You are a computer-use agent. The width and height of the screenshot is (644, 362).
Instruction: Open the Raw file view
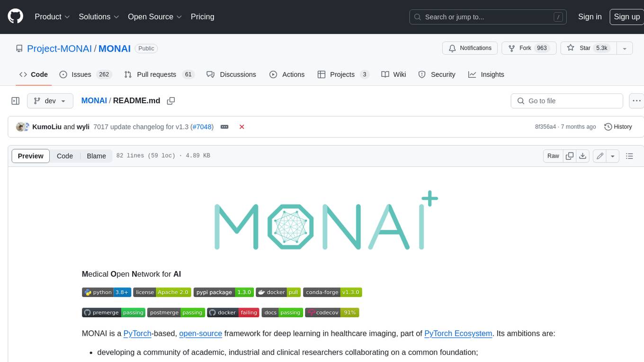coord(553,156)
